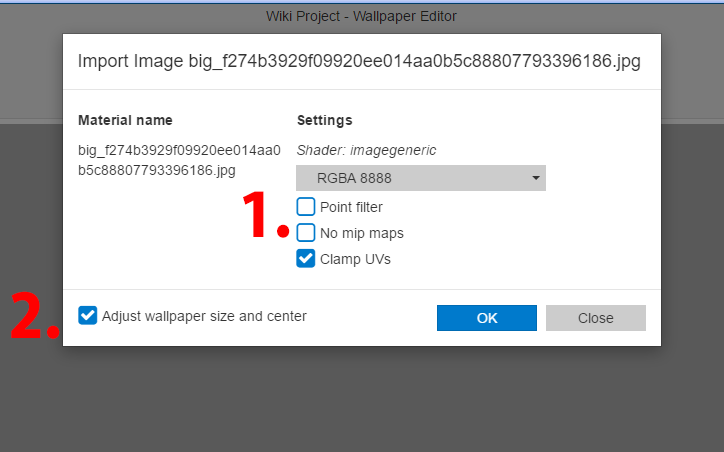Uncheck the Clamp UVs checkbox
This screenshot has width=724, height=452.
(306, 259)
